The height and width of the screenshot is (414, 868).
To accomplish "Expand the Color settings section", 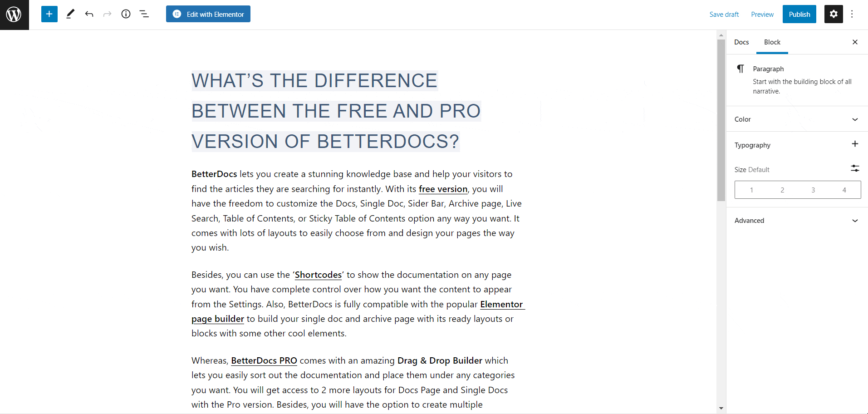I will pos(797,119).
